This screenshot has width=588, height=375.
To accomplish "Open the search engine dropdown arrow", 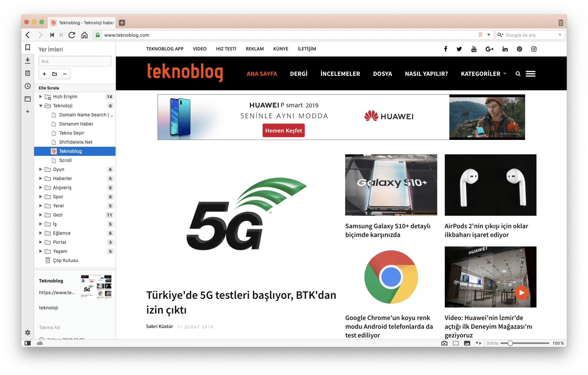I will tap(560, 35).
